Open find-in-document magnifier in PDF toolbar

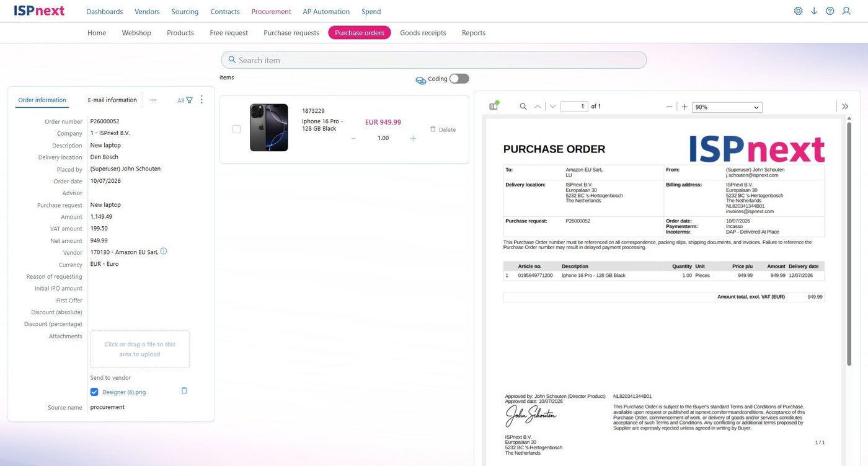click(x=523, y=107)
